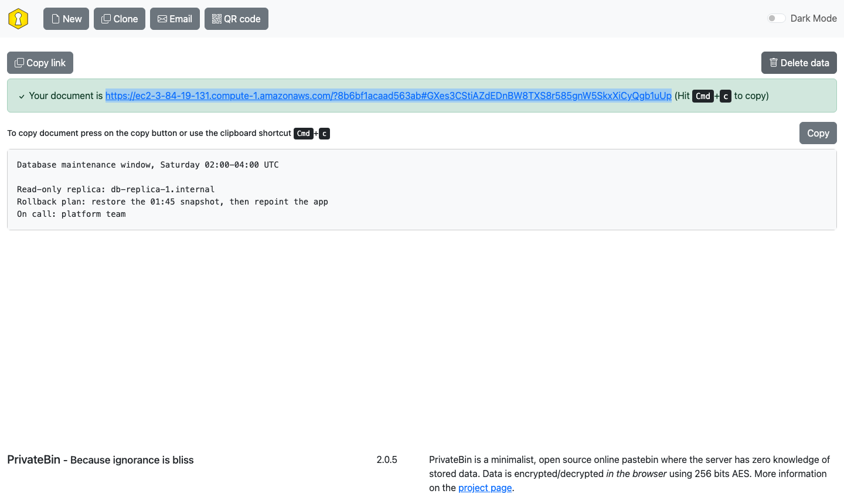Viewport: 844px width, 504px height.
Task: Click the 'Dark Mode' label text
Action: 814,18
